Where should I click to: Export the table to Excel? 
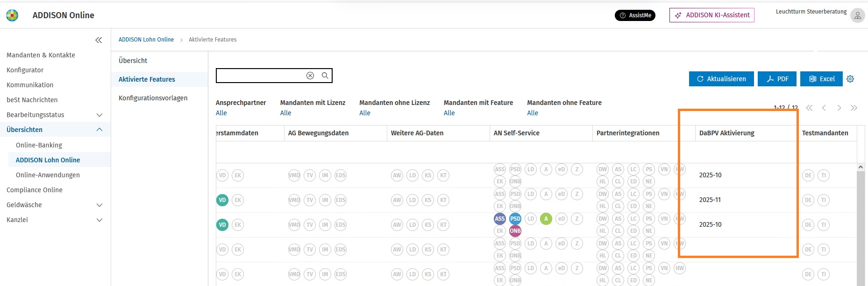[x=822, y=79]
